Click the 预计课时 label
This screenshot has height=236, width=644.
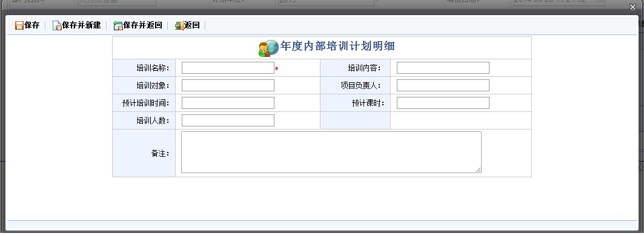pyautogui.click(x=368, y=103)
